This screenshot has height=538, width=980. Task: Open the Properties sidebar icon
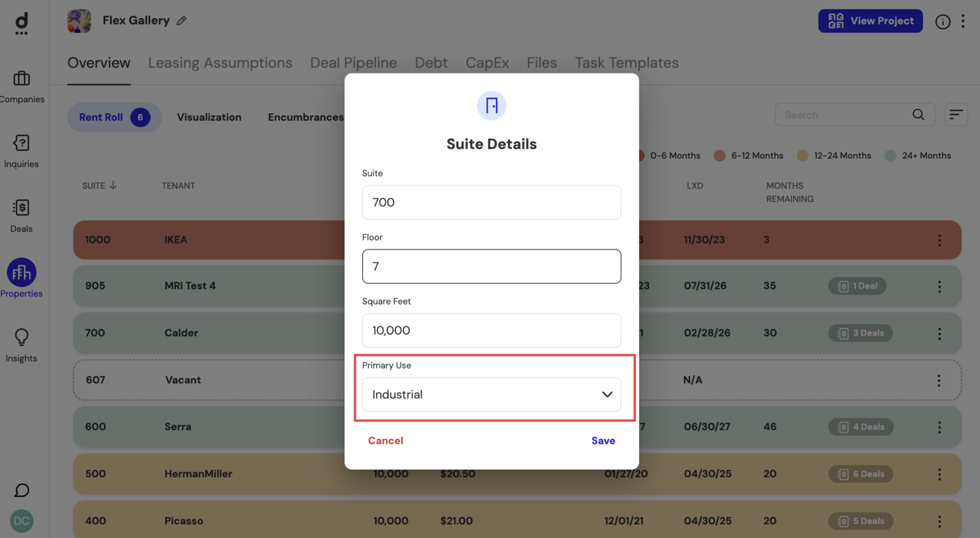pyautogui.click(x=21, y=273)
